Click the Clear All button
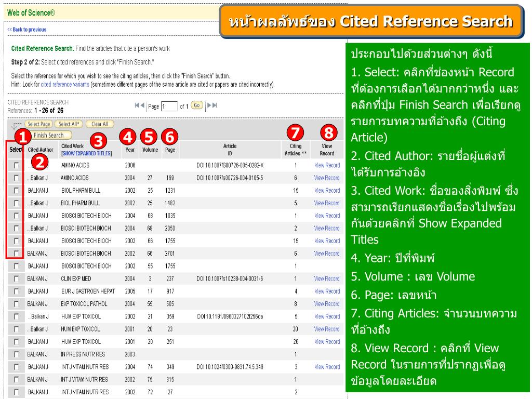This screenshot has width=532, height=399. tap(99, 124)
